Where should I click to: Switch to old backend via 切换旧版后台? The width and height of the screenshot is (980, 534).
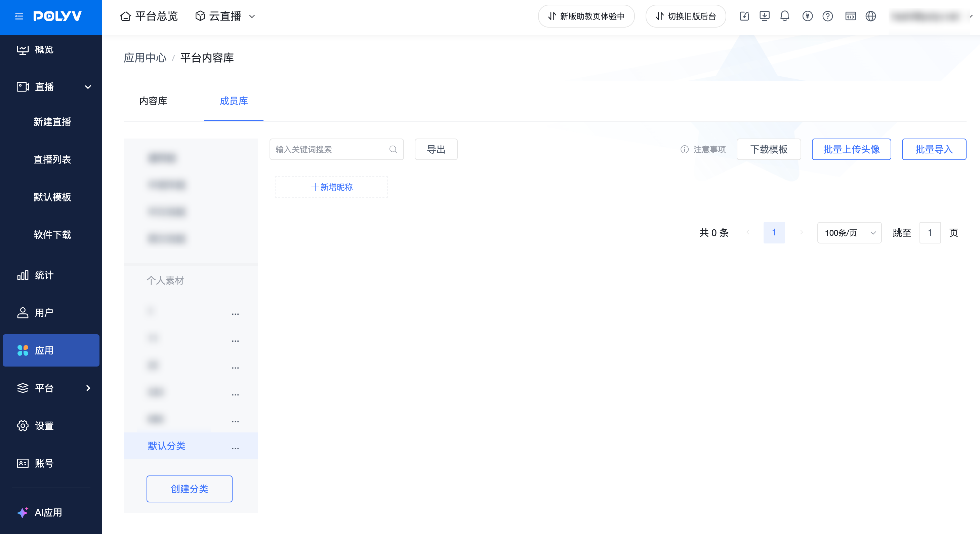pyautogui.click(x=686, y=16)
